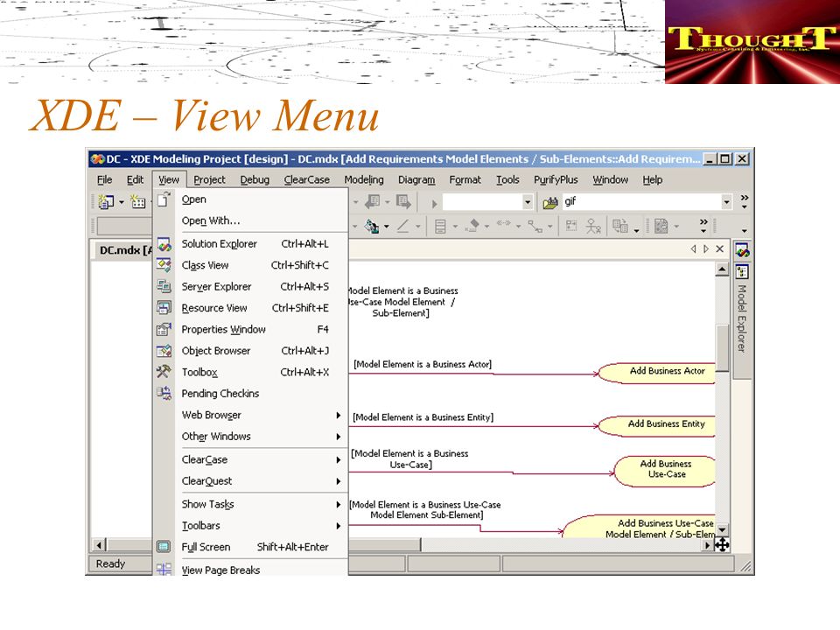Viewport: 840px width, 630px height.
Task: Close the active diagram tab with X
Action: point(719,248)
